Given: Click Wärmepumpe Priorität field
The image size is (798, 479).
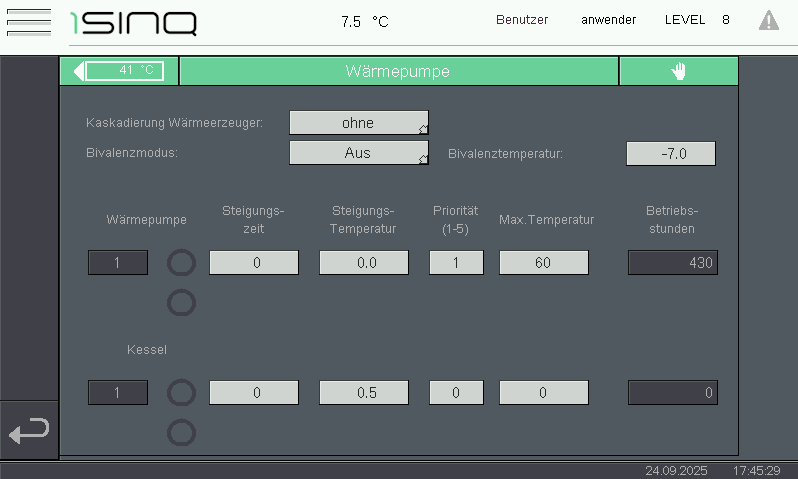Looking at the screenshot, I should pos(456,263).
